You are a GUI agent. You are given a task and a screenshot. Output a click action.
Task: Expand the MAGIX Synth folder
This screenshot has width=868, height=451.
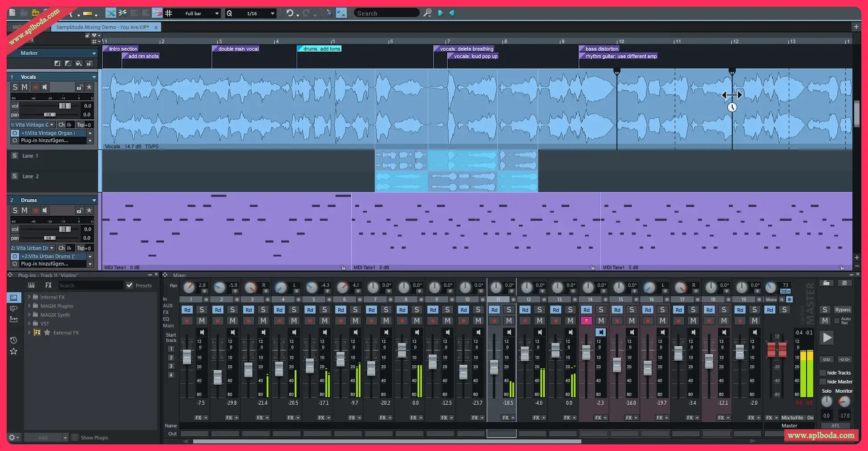(x=29, y=315)
